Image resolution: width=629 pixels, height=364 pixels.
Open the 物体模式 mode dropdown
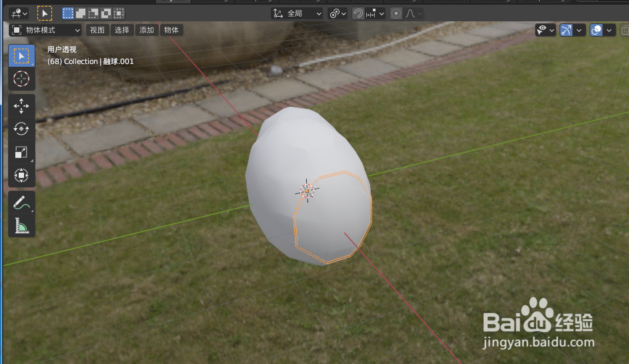coord(45,30)
